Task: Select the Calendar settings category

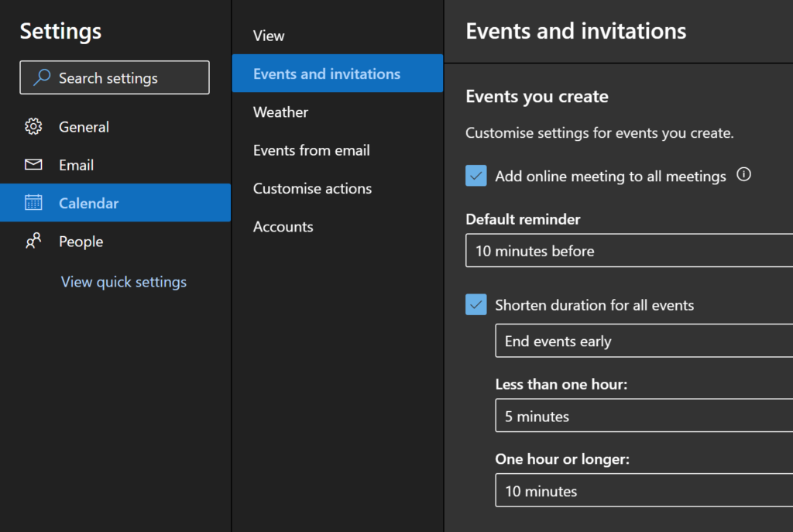Action: coord(115,202)
